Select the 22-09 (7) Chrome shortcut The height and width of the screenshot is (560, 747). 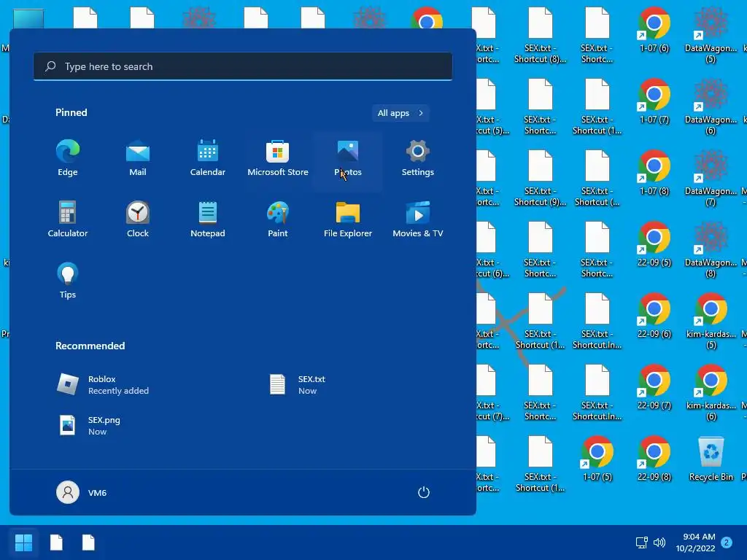(x=654, y=386)
